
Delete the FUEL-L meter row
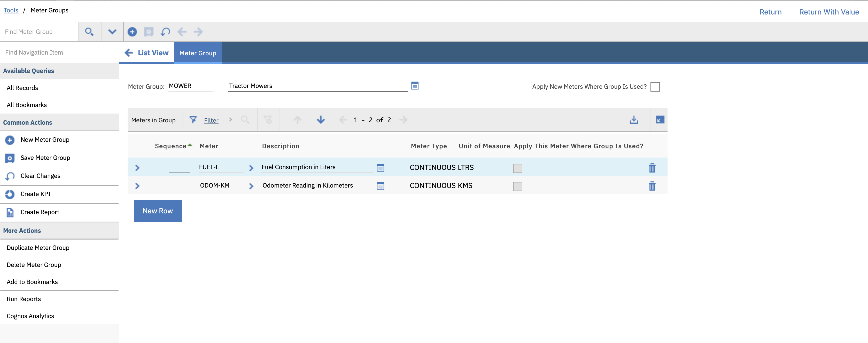[652, 168]
